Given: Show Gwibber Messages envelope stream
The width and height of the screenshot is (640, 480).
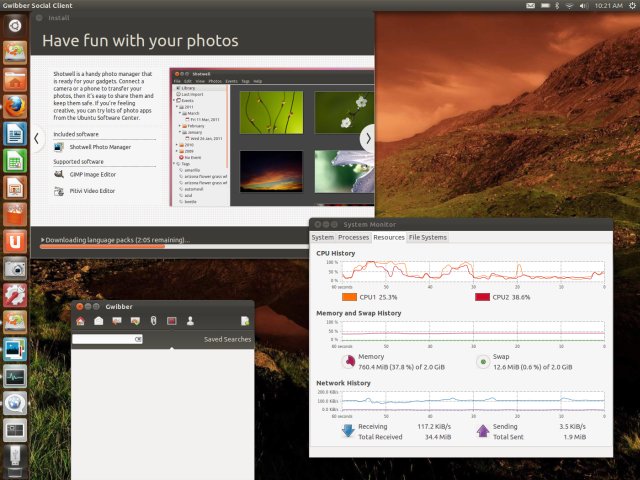Looking at the screenshot, I should (98, 321).
